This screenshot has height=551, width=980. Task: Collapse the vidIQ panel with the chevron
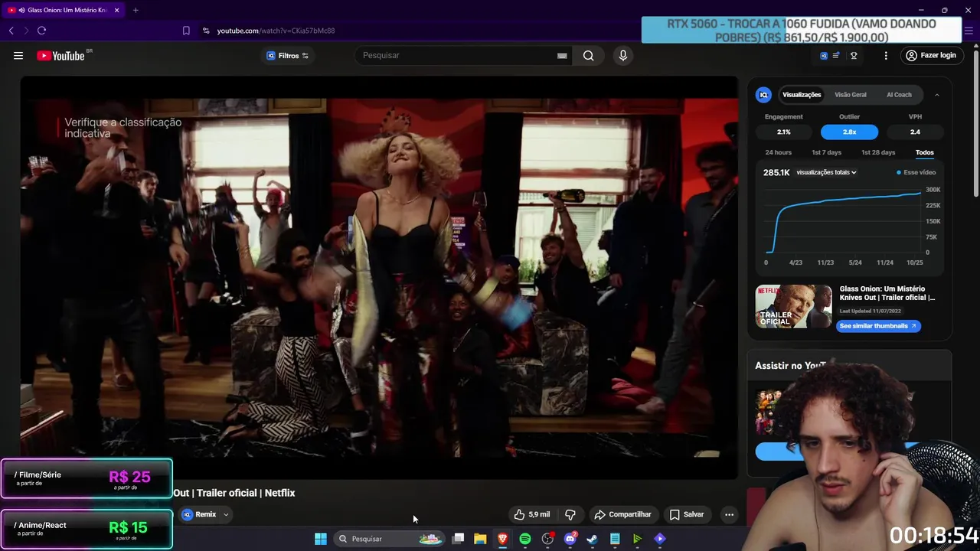[937, 95]
